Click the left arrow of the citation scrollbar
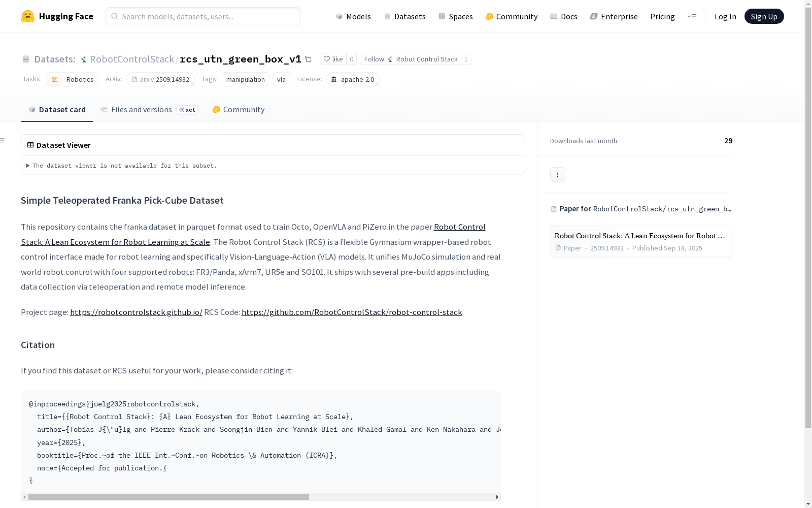 (24, 497)
